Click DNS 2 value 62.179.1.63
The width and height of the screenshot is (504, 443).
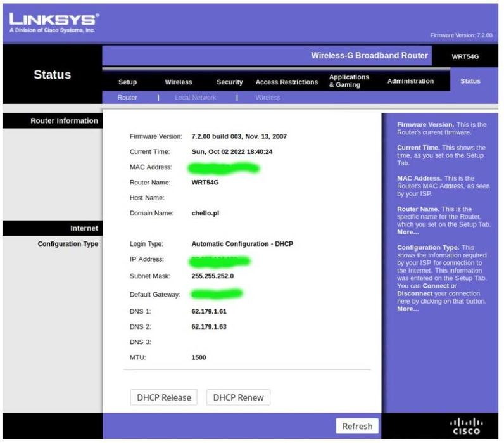tap(209, 327)
